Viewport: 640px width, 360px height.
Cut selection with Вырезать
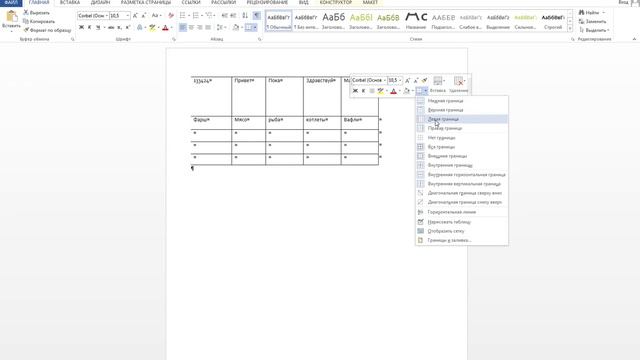[x=36, y=13]
